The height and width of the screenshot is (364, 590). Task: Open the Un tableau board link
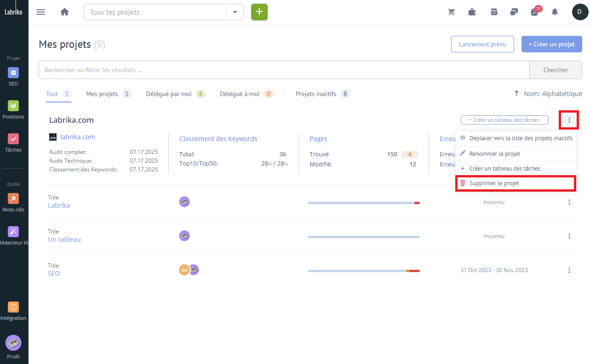coord(64,239)
